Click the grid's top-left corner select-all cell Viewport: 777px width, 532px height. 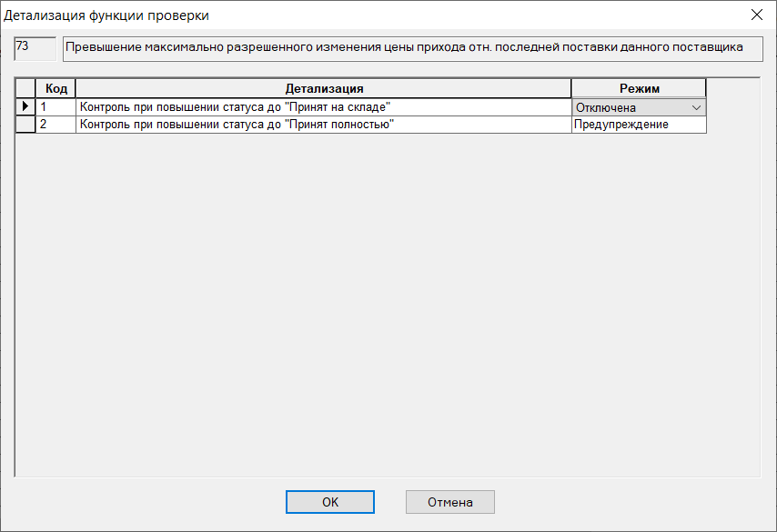click(25, 89)
